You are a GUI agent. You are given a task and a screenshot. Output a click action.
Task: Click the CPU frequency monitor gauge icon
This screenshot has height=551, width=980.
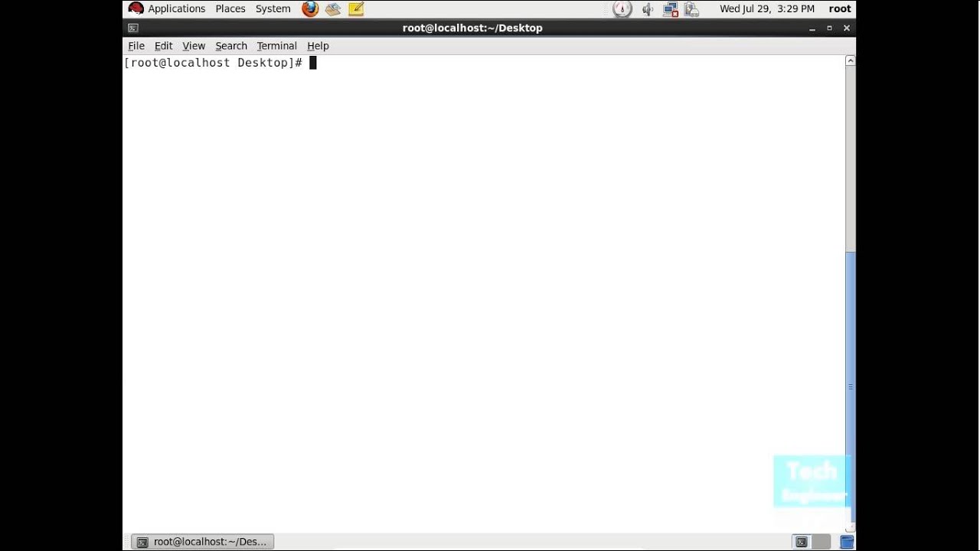622,9
